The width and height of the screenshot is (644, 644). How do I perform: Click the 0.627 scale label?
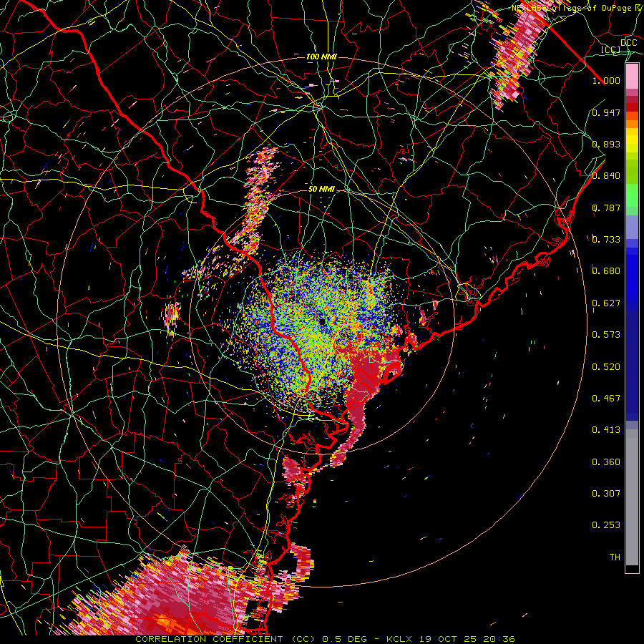coord(606,303)
